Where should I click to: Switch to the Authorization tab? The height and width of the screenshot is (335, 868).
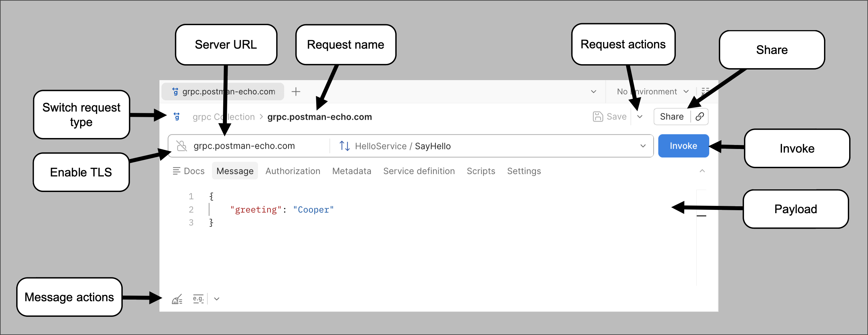293,171
